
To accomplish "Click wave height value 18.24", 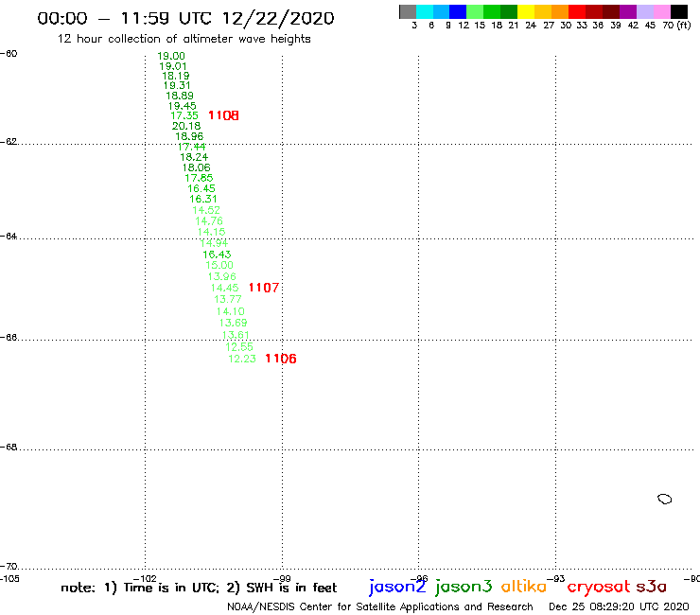I will tap(194, 157).
